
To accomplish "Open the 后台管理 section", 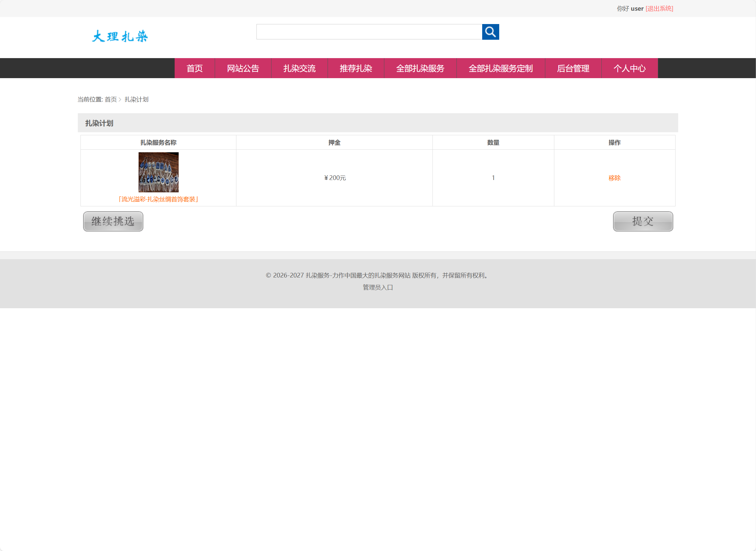I will (574, 68).
